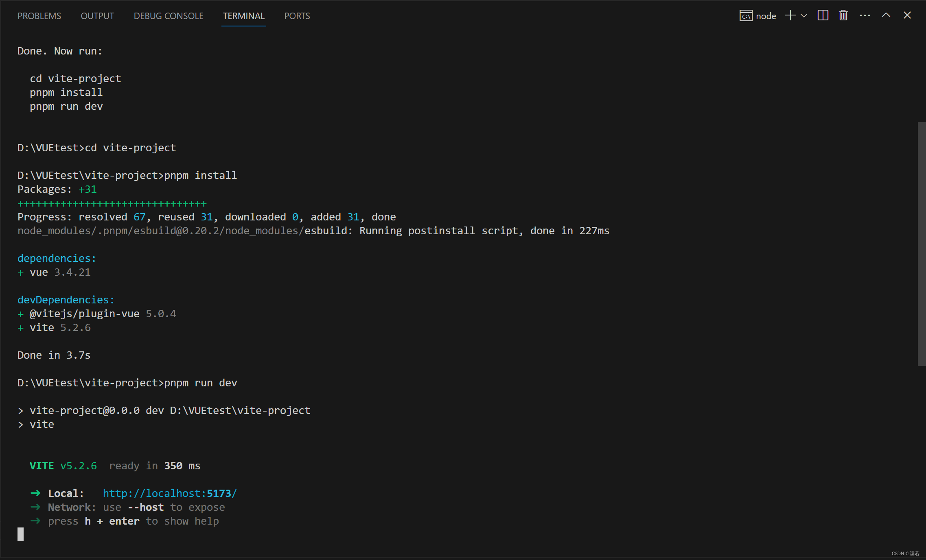Maximize panel size with up chevron
Screen dimensions: 926x560
pyautogui.click(x=886, y=15)
